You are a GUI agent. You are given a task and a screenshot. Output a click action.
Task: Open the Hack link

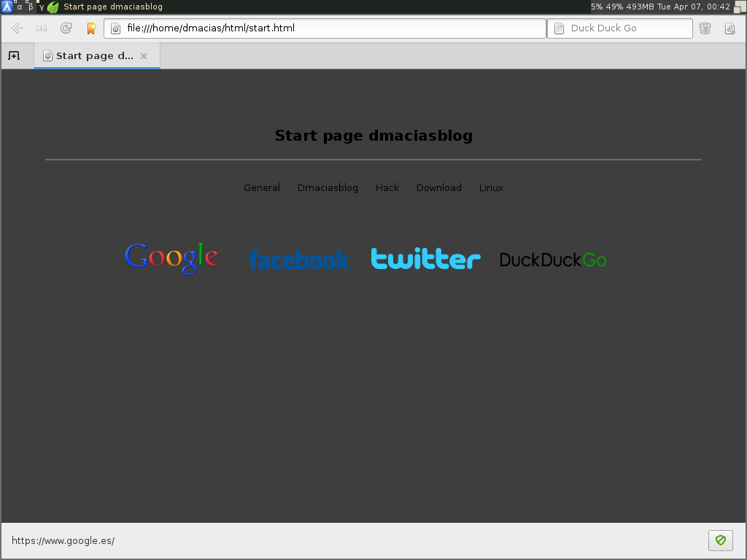(x=387, y=187)
